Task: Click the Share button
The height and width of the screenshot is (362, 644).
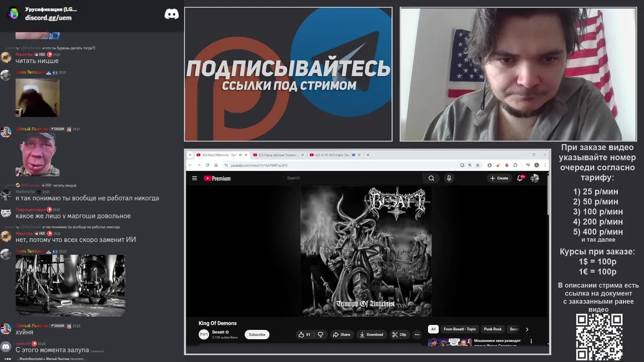Action: click(x=342, y=334)
